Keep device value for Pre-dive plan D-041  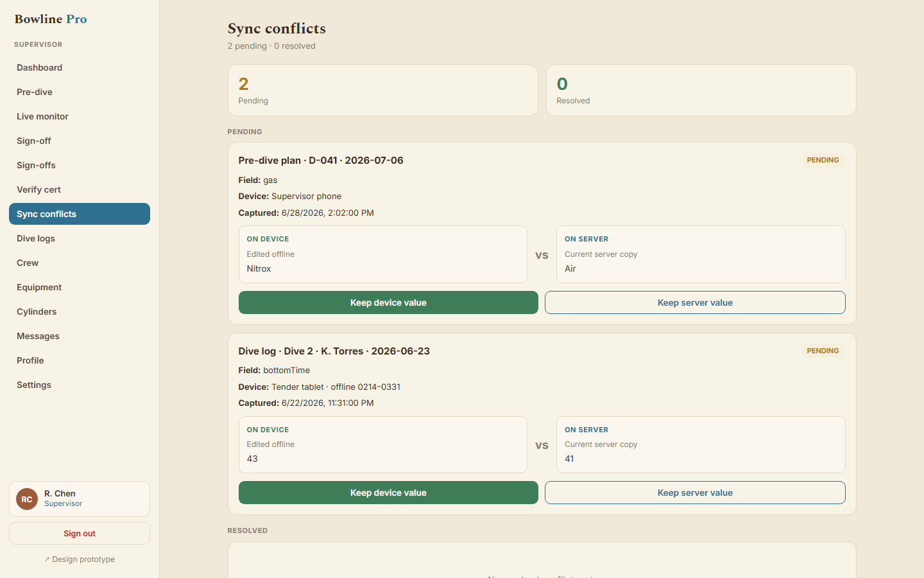coord(388,302)
